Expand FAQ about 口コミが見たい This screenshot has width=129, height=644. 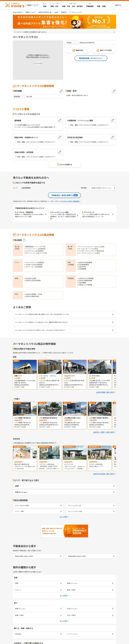coord(64,330)
